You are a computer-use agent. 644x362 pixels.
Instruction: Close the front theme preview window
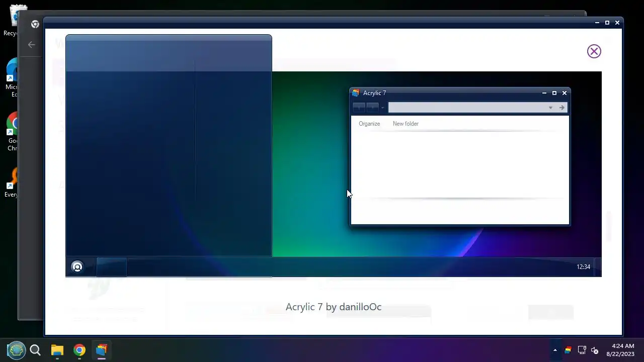click(x=617, y=23)
